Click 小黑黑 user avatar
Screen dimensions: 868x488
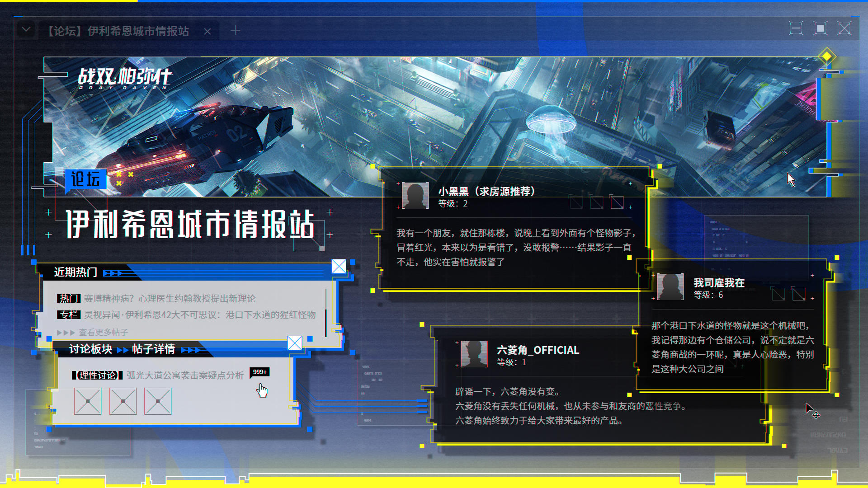click(x=415, y=196)
